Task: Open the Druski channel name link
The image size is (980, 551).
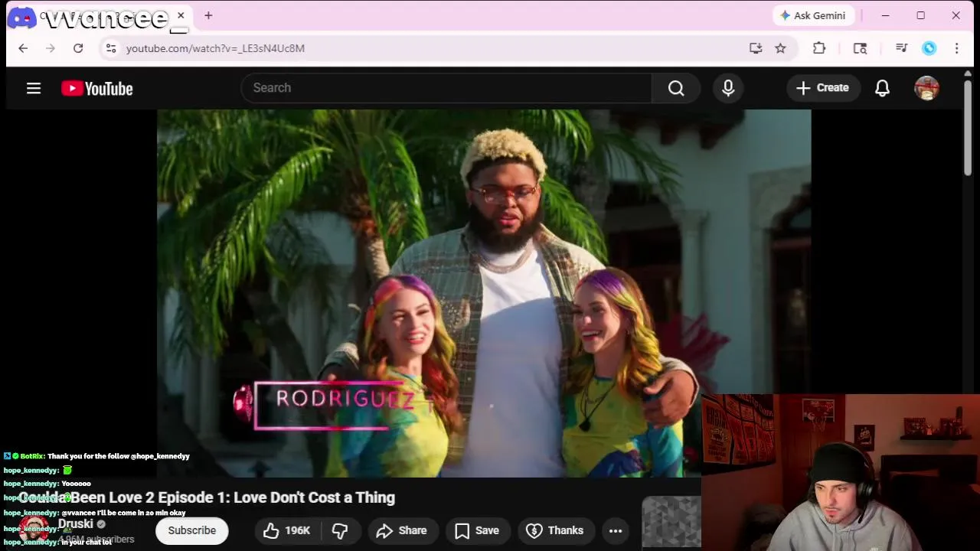Action: tap(76, 524)
